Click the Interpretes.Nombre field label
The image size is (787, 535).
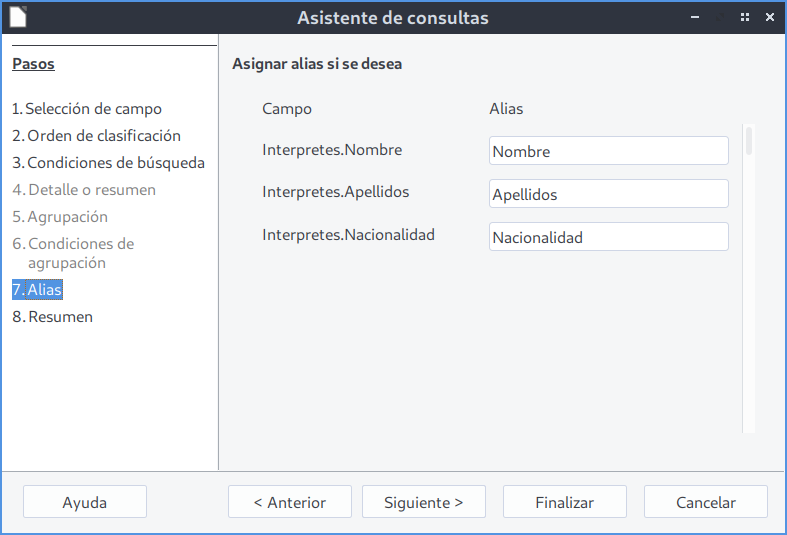332,150
